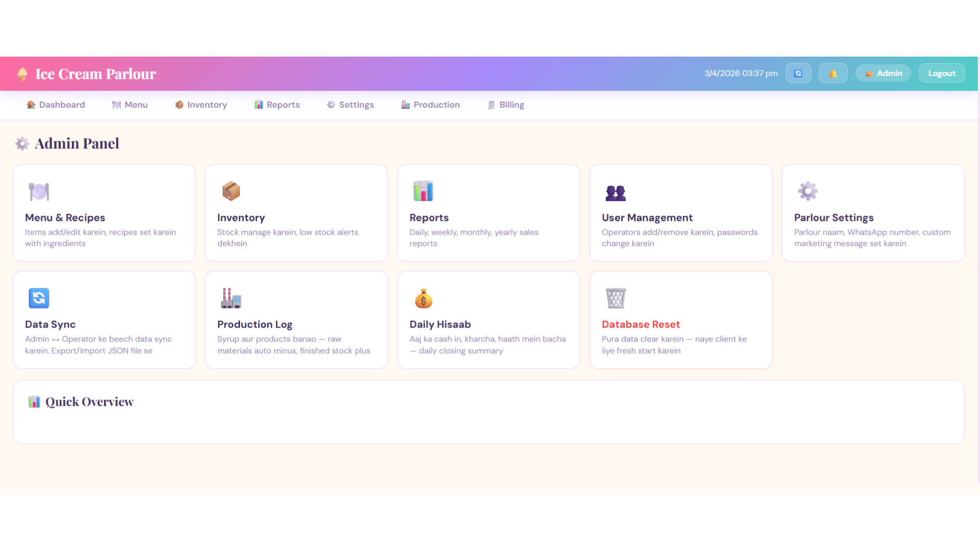
Task: Click the sync icon in header
Action: tap(798, 73)
